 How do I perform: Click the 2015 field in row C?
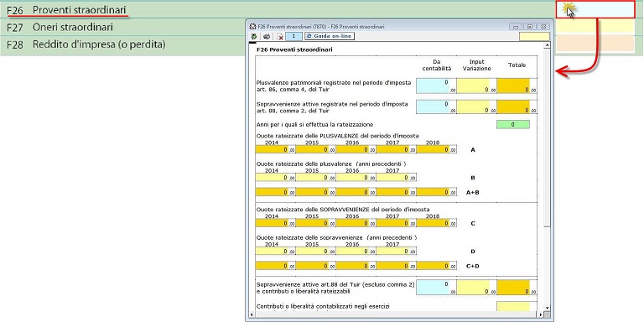[x=315, y=223]
